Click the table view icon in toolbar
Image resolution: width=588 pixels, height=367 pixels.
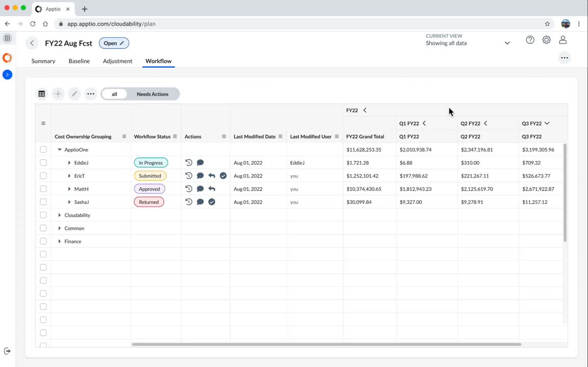pos(42,94)
